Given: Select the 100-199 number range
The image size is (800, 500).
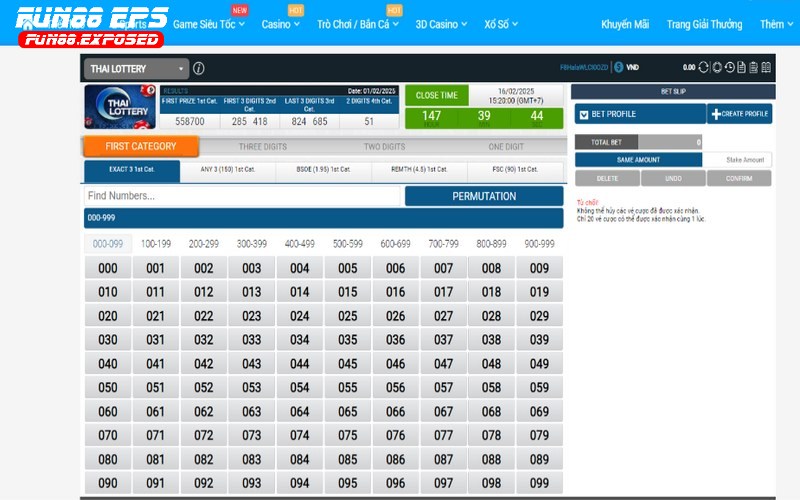Looking at the screenshot, I should 156,244.
